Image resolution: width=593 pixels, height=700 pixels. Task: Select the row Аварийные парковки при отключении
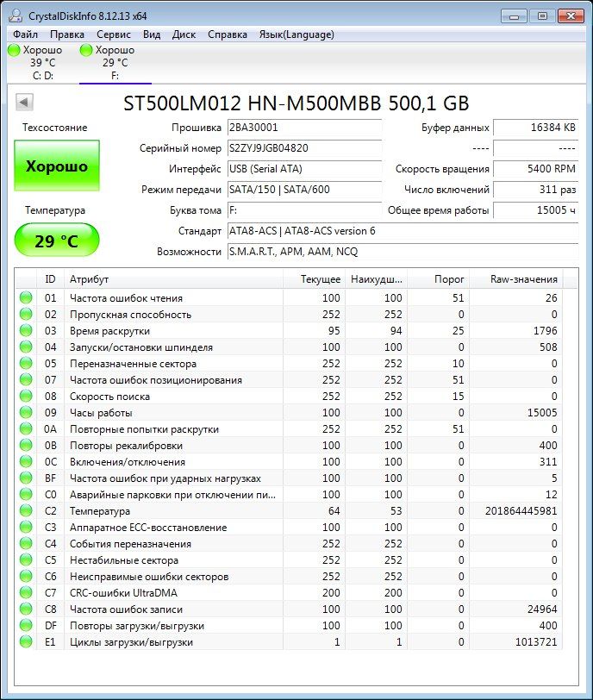tap(289, 495)
